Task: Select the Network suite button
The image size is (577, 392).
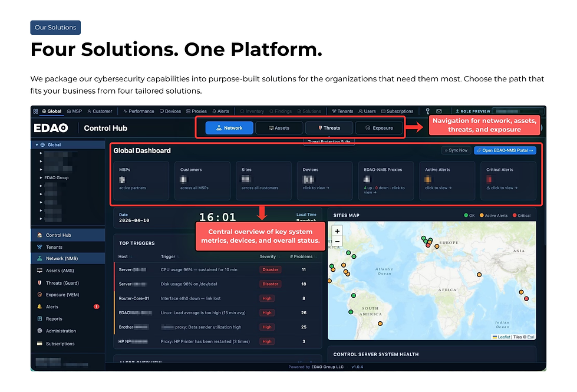Action: (229, 128)
